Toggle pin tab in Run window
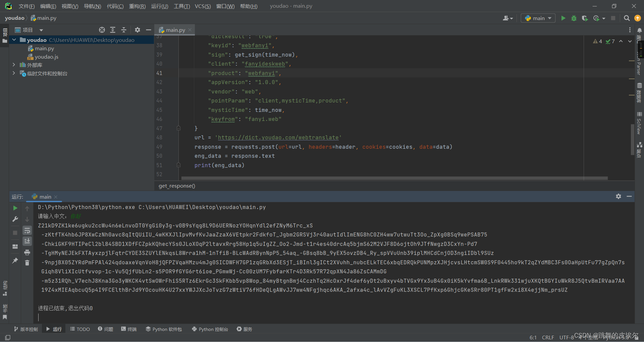The image size is (644, 342). tap(15, 260)
